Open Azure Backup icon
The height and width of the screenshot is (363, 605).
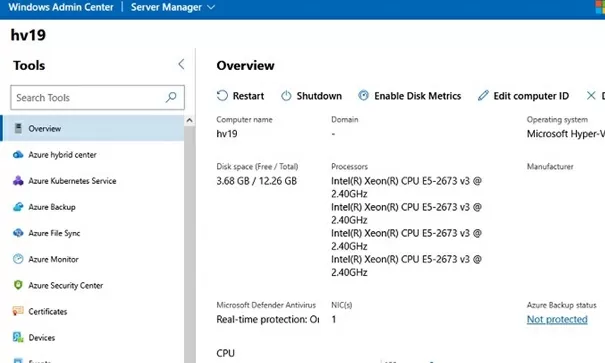pos(18,207)
